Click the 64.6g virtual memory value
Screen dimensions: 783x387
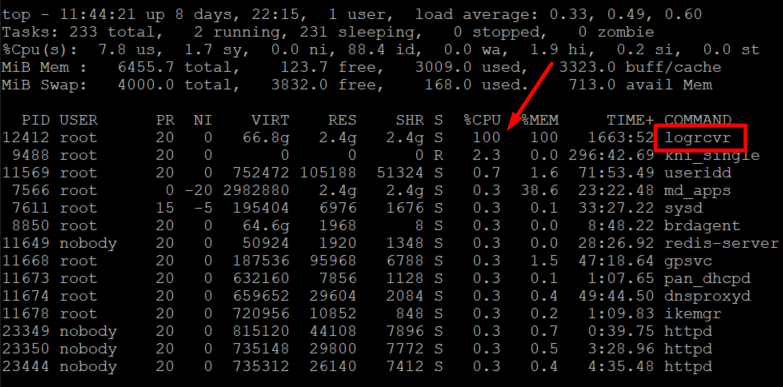[265, 226]
